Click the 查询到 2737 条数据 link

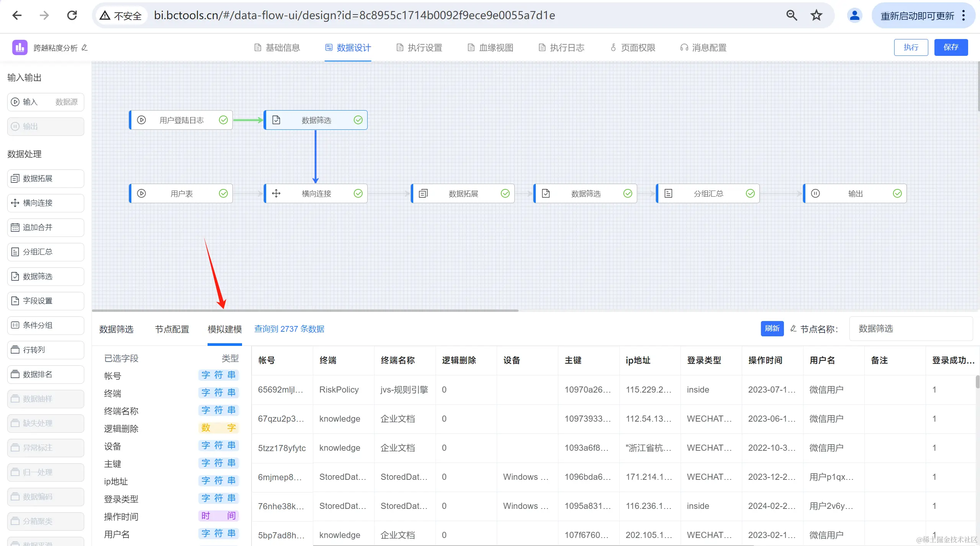point(289,329)
